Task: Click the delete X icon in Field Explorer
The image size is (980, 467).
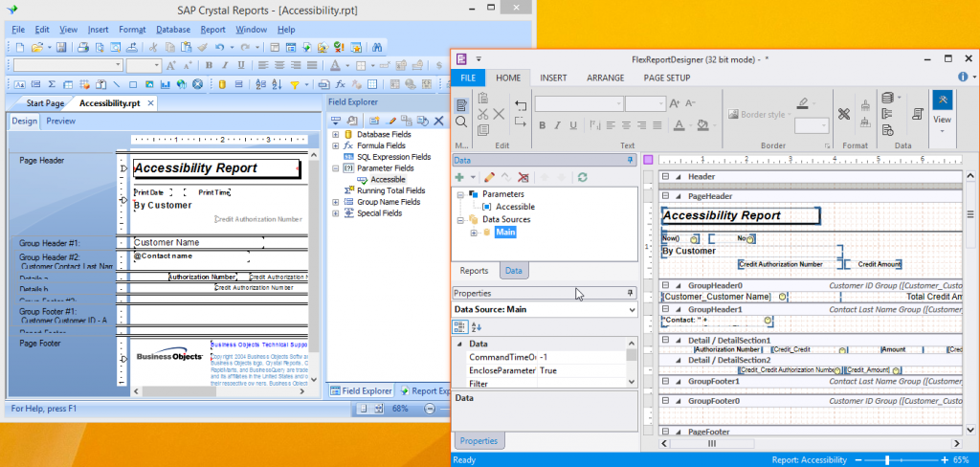Action: coord(438,121)
